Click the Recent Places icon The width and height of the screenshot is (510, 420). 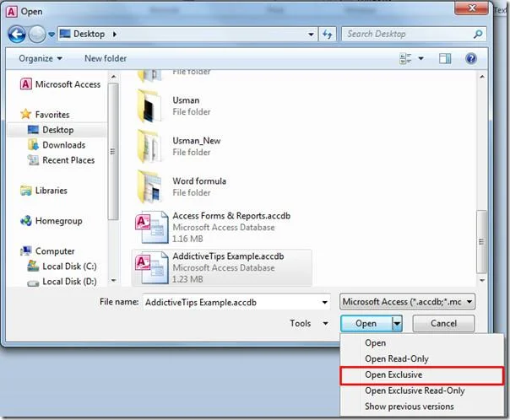click(x=33, y=159)
